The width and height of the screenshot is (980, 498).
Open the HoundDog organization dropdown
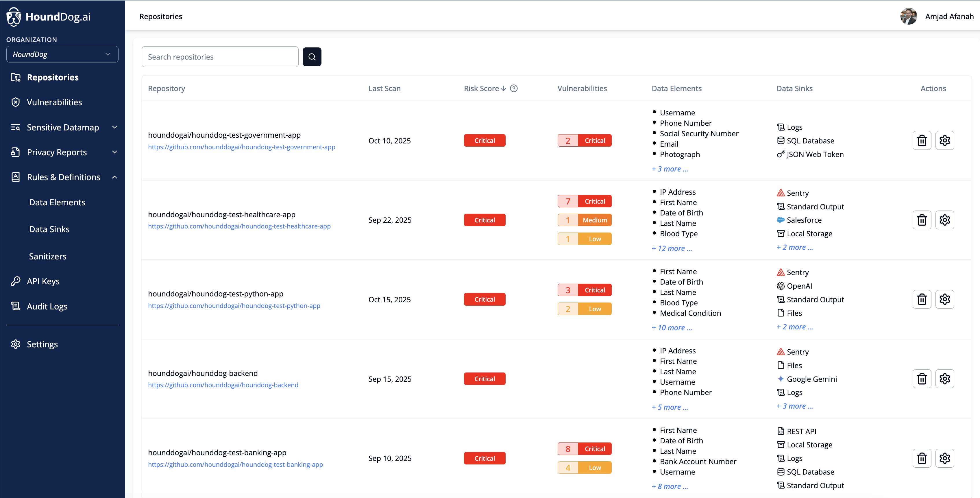click(x=62, y=54)
